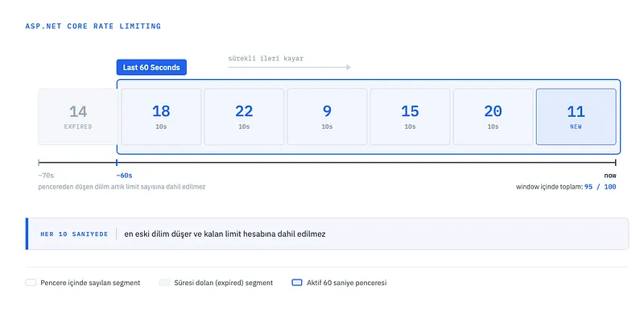Click the HER 10 SANIYEDE label
This screenshot has height=319, width=644.
click(x=74, y=234)
